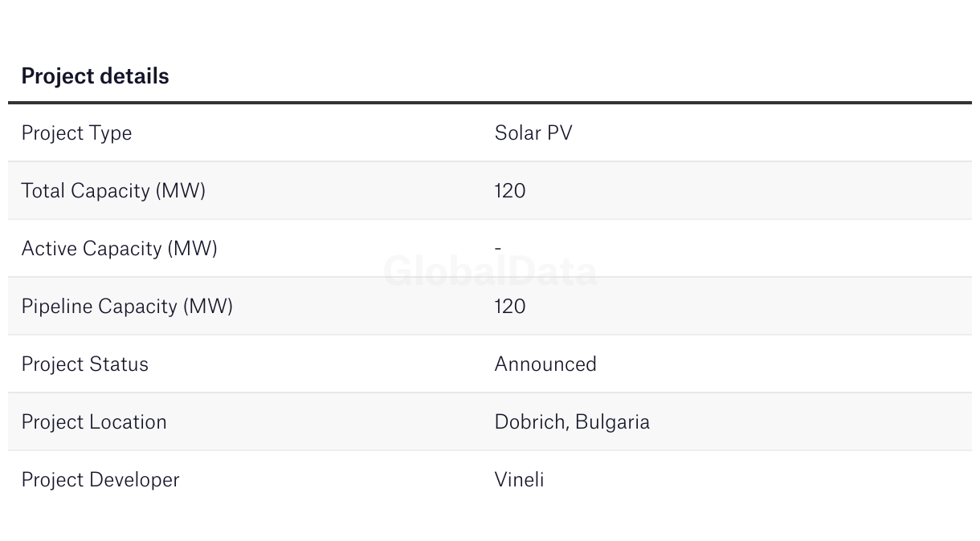
Task: Select the Project Status label
Action: (x=85, y=364)
